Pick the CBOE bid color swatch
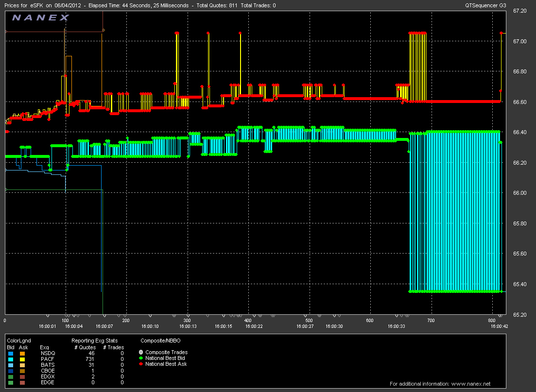Viewport: 536px width, 392px height. pos(11,371)
